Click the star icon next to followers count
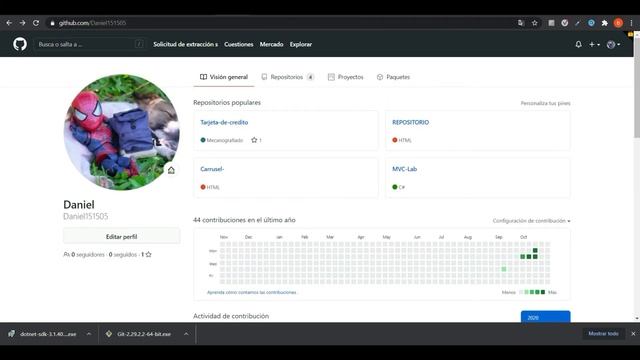Image resolution: width=640 pixels, height=360 pixels. coord(149,254)
